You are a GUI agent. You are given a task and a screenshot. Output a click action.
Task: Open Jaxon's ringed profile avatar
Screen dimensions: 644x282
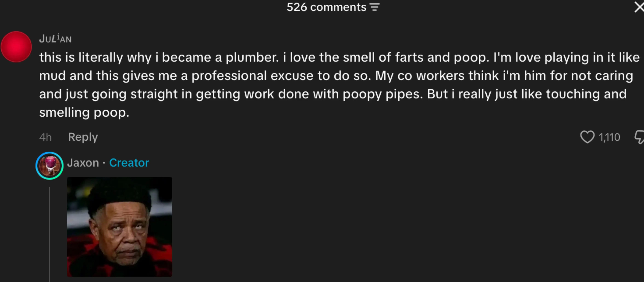[x=50, y=166]
